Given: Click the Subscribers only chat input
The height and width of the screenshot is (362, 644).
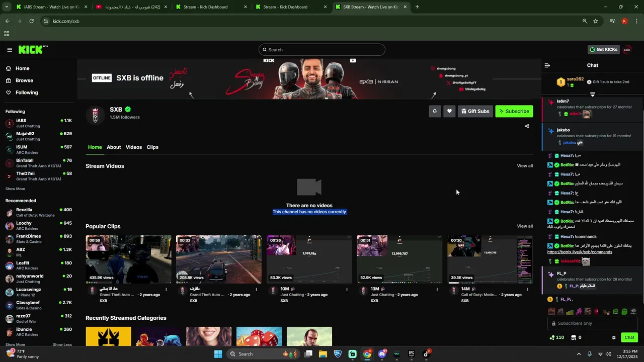Looking at the screenshot, I should tap(593, 323).
